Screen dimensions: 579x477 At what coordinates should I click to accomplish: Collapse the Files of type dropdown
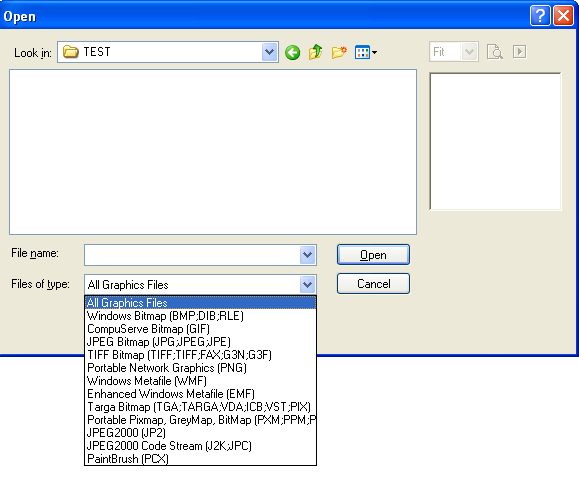307,285
